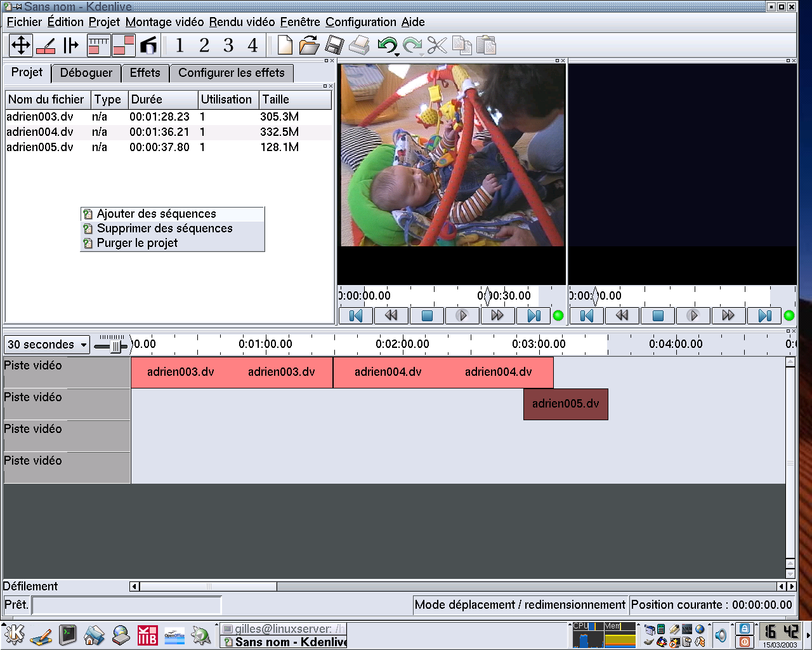Click the new document icon

point(285,46)
